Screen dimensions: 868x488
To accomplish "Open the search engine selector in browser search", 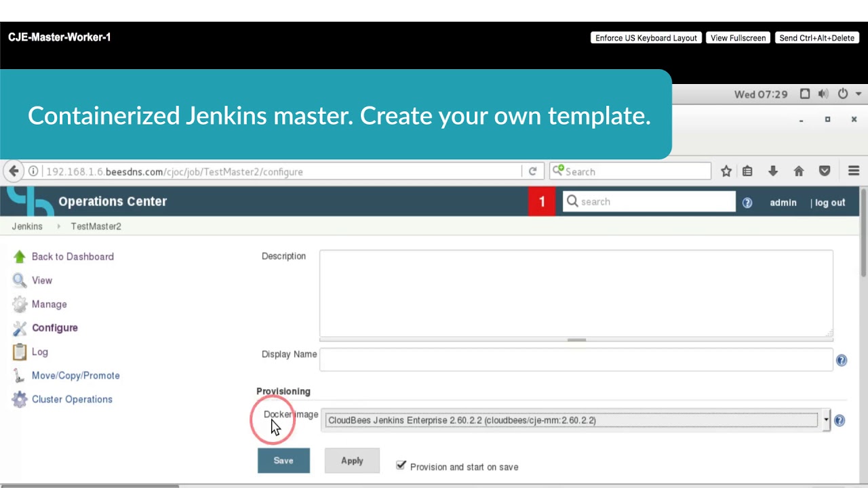I will pyautogui.click(x=558, y=171).
